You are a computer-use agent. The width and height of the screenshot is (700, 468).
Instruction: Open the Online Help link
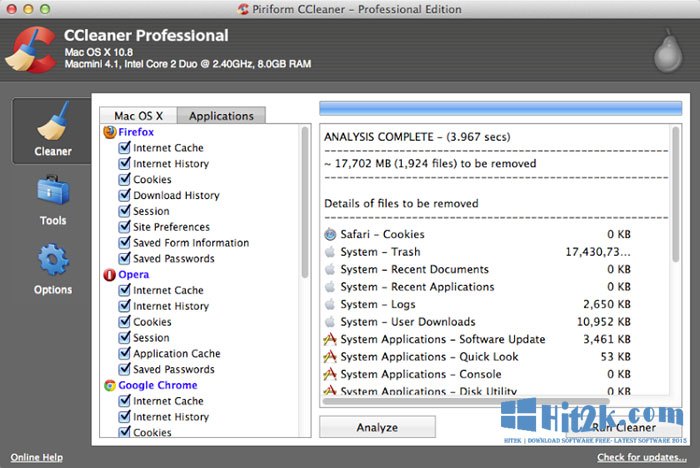[x=37, y=457]
